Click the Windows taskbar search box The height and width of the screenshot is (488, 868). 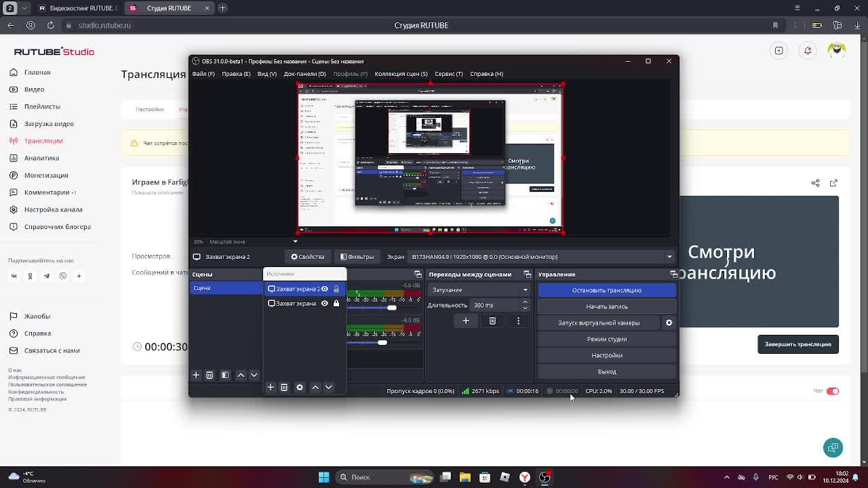point(386,477)
